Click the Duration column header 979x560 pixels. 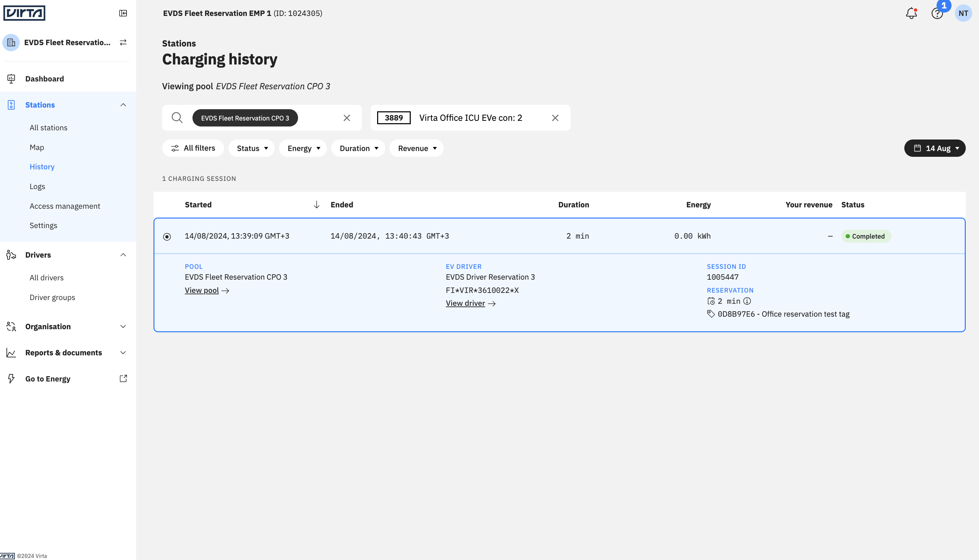click(x=574, y=205)
